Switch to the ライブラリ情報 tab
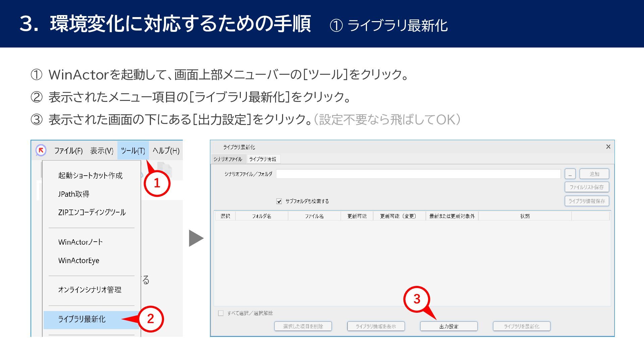The image size is (644, 362). coord(263,159)
